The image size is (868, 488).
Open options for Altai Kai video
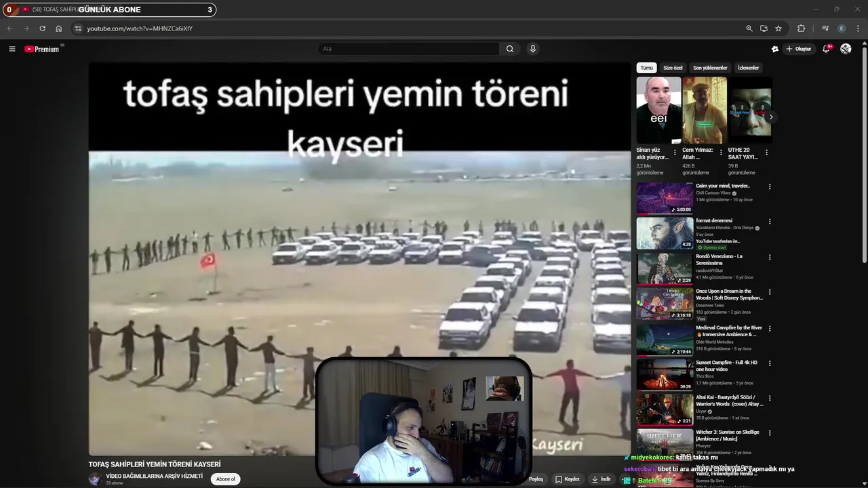coord(770,399)
